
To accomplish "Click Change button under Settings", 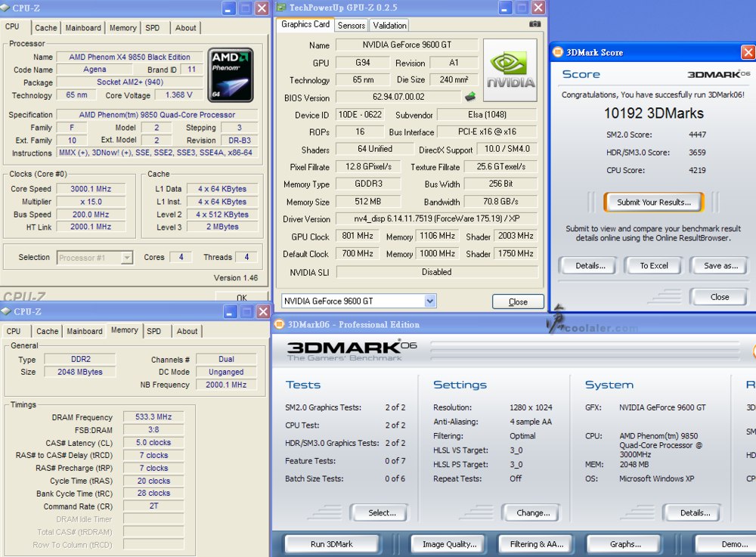I will pyautogui.click(x=533, y=512).
